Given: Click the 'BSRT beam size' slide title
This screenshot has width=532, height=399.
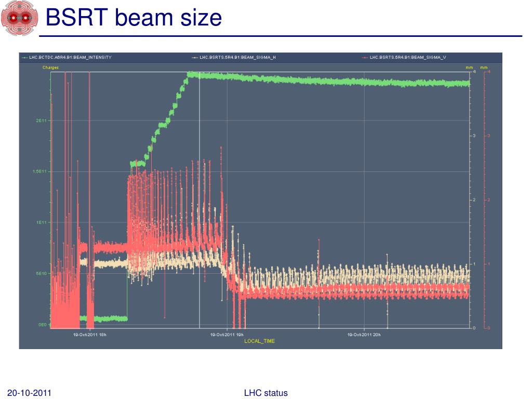Looking at the screenshot, I should [134, 17].
